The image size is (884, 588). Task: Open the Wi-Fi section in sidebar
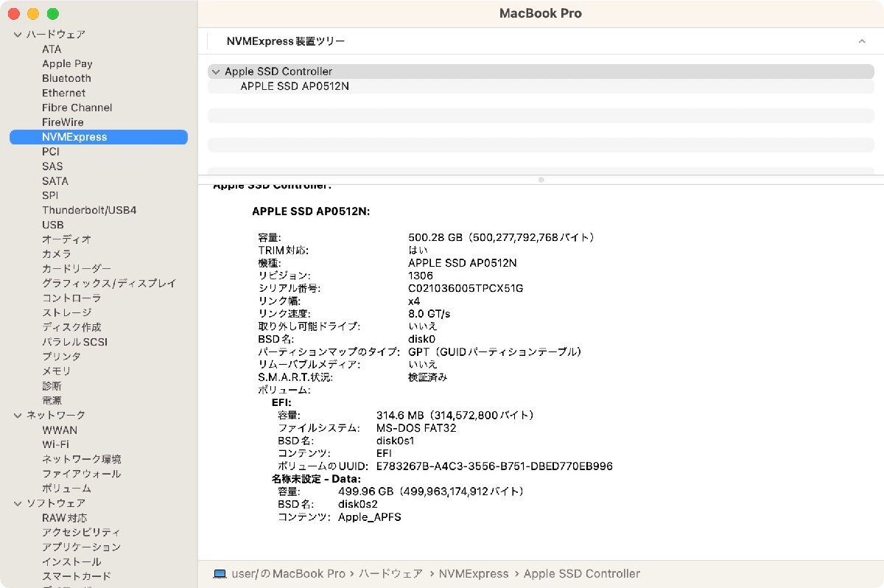55,444
